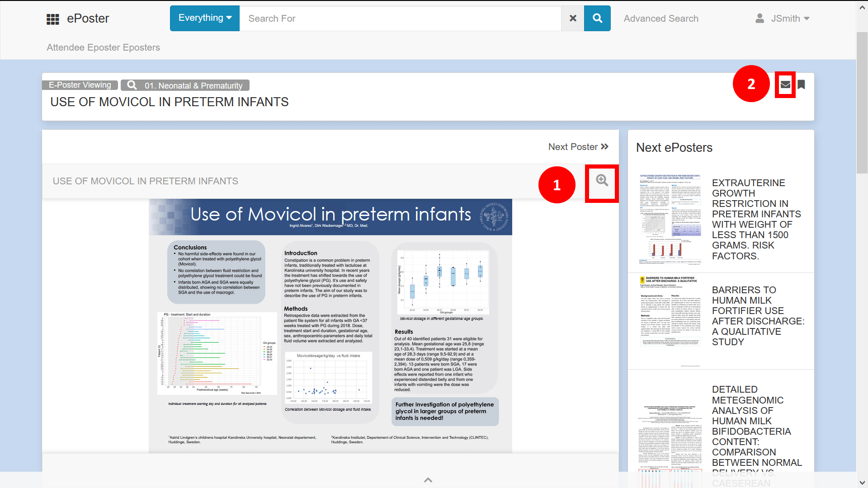Open Barriers to Human Milk Fortifier title
This screenshot has width=868, height=488.
click(758, 316)
